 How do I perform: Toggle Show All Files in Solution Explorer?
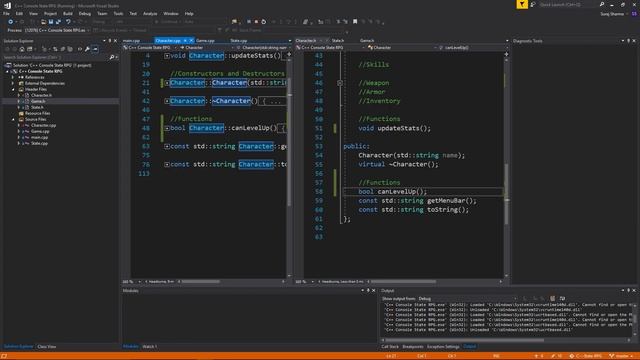pyautogui.click(x=70, y=49)
